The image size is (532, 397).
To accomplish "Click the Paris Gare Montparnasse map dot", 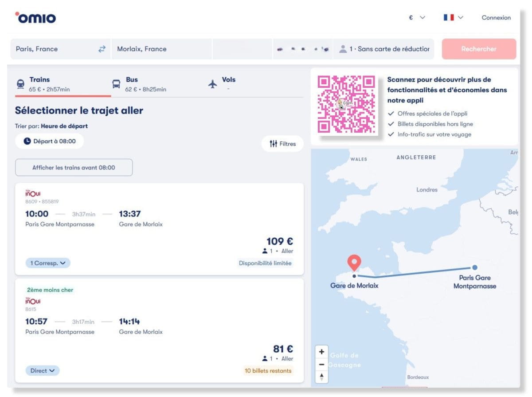I will point(475,267).
